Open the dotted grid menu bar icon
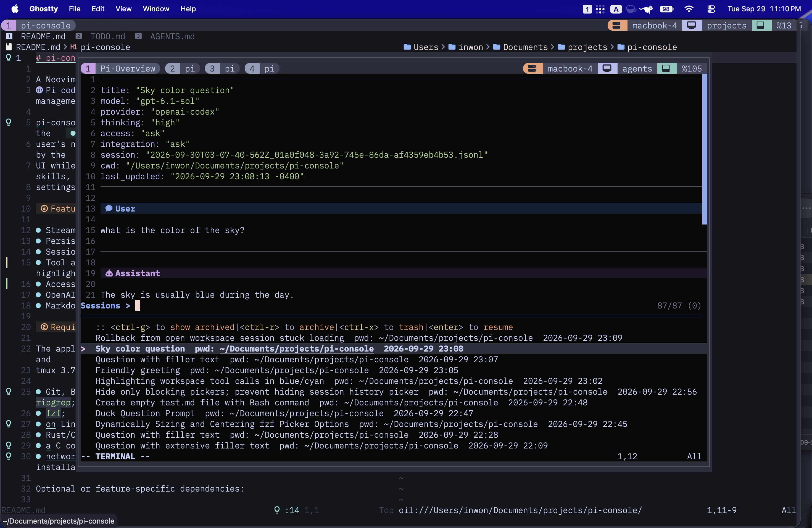812x528 pixels. [x=600, y=9]
